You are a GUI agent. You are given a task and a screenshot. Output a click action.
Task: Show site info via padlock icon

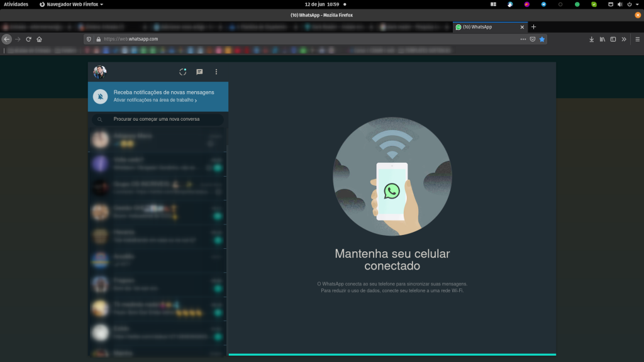click(99, 39)
